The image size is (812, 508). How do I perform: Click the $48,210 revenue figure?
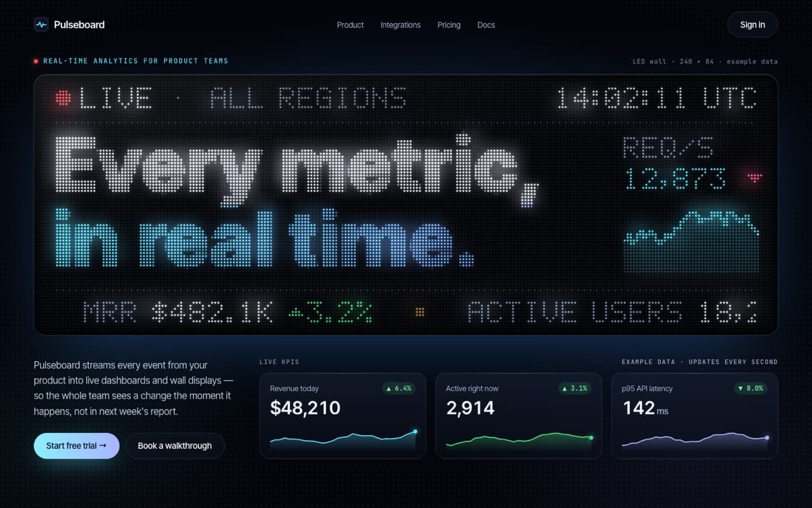pos(305,408)
